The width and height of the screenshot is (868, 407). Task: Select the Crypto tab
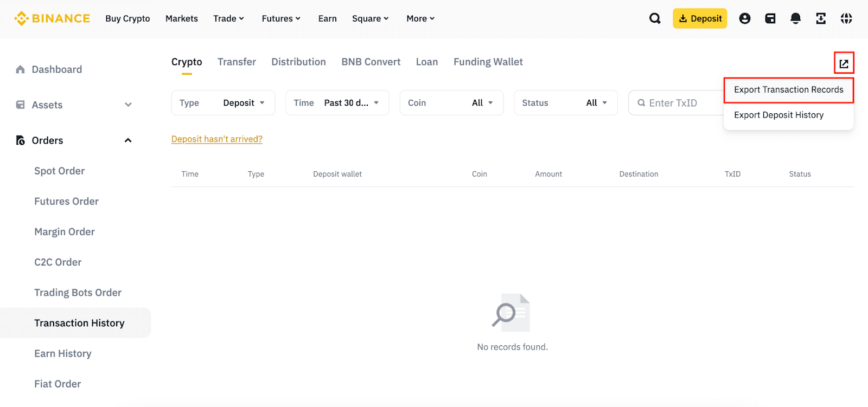[x=187, y=62]
